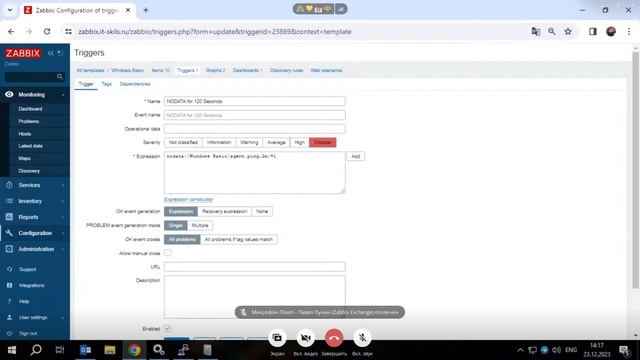Bookmark this page with star icon
This screenshot has width=640, height=360.
coord(568,31)
